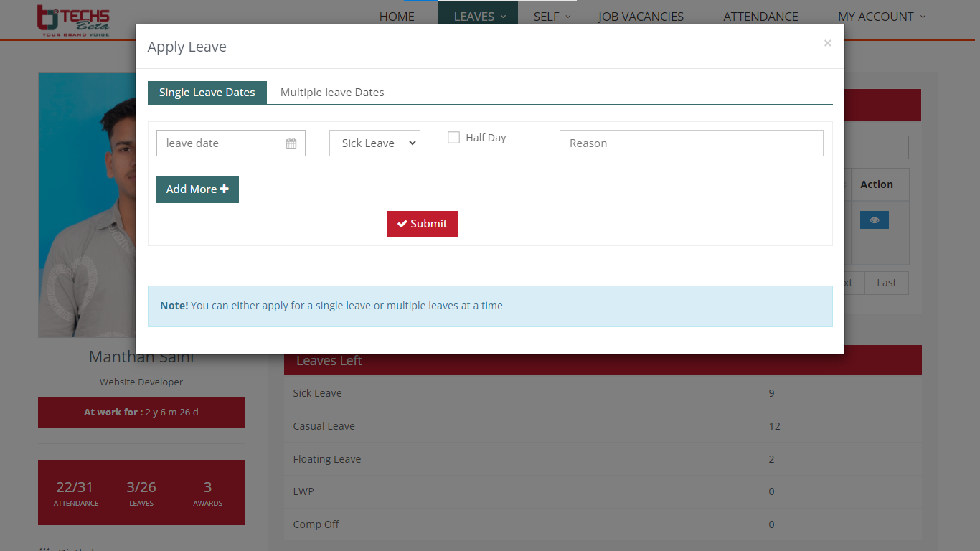Select the Single Leave Dates tab
980x551 pixels.
tap(207, 93)
